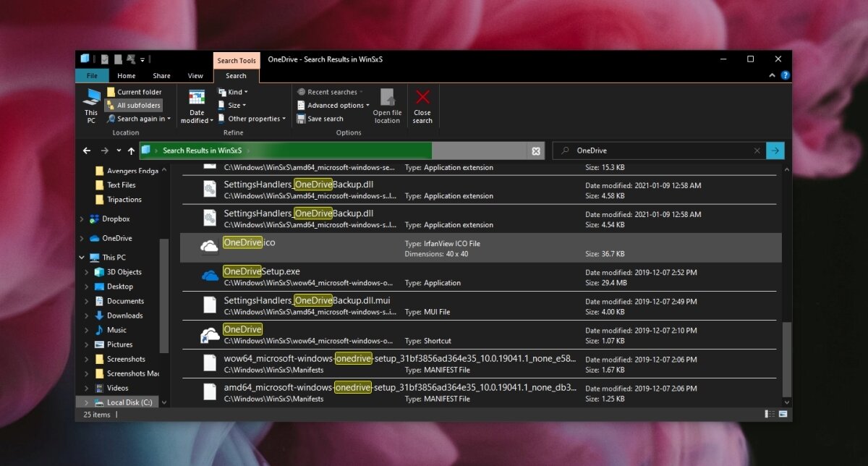Viewport: 868px width, 466px height.
Task: Collapse This PC in the navigation pane
Action: [82, 257]
